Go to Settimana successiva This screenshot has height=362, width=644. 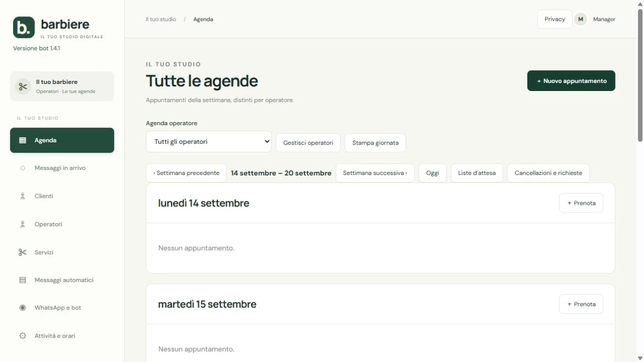[375, 173]
